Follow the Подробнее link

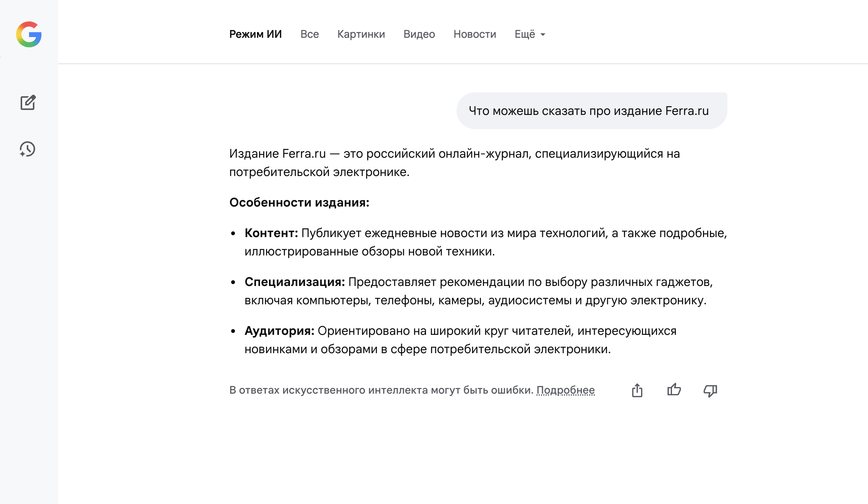pyautogui.click(x=565, y=390)
